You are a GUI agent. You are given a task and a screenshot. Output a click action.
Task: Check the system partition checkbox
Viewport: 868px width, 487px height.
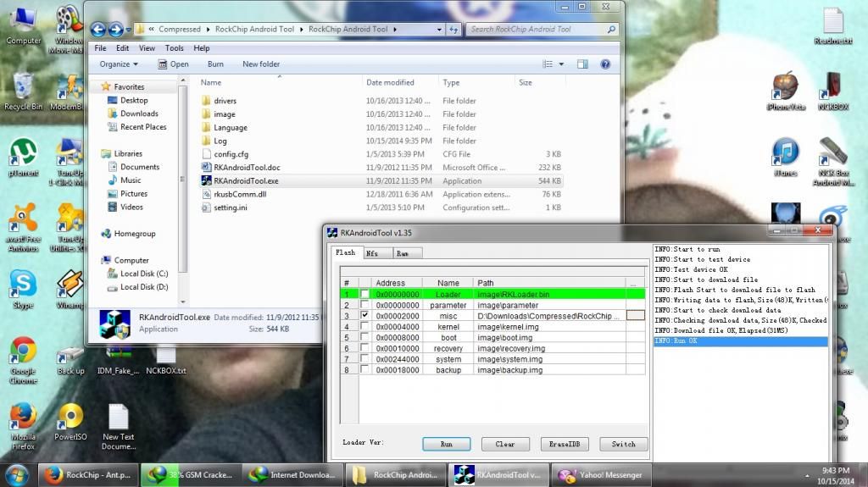coord(364,359)
